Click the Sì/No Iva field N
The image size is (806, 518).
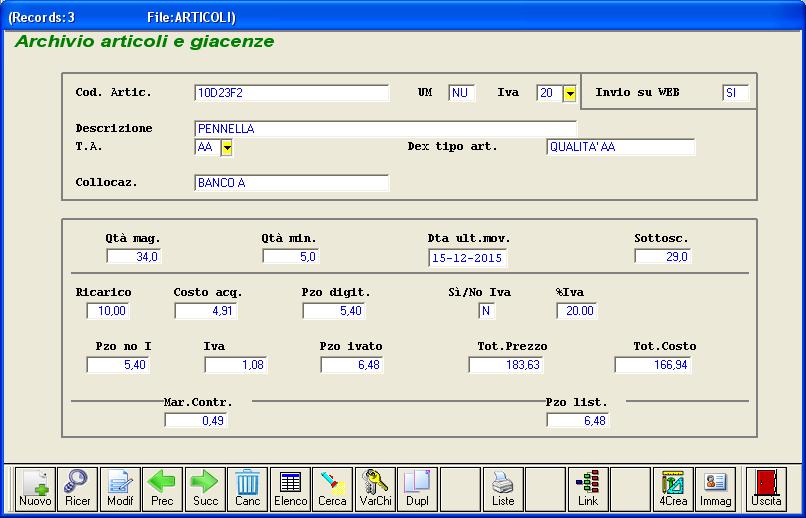(486, 311)
